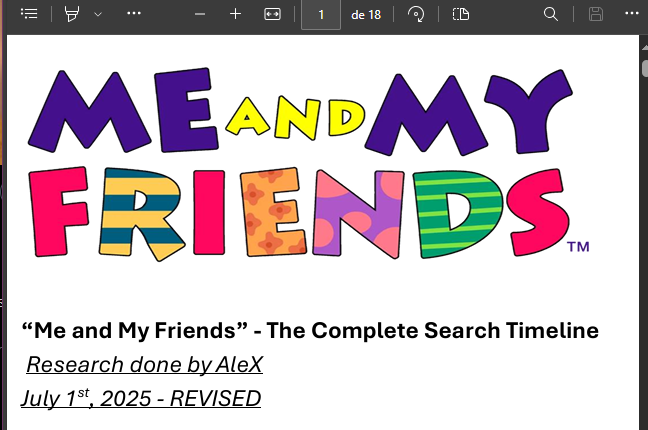Click the vertical scrollbar thumb

[645, 68]
